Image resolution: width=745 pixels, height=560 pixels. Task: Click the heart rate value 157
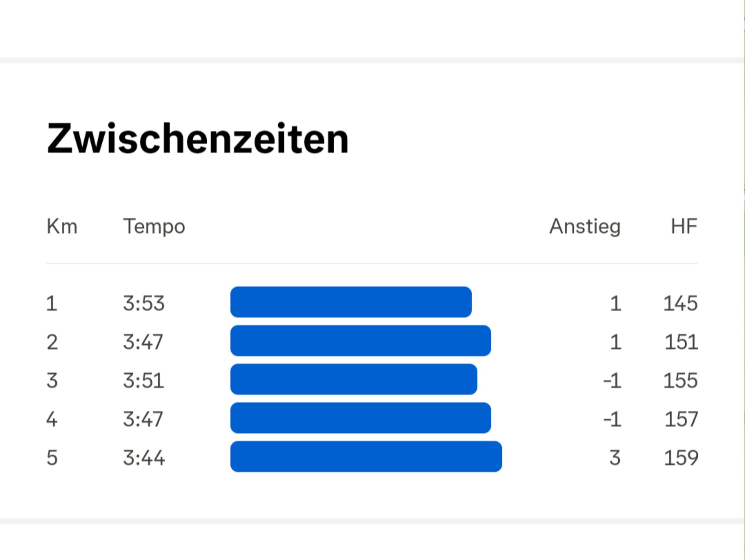click(681, 419)
